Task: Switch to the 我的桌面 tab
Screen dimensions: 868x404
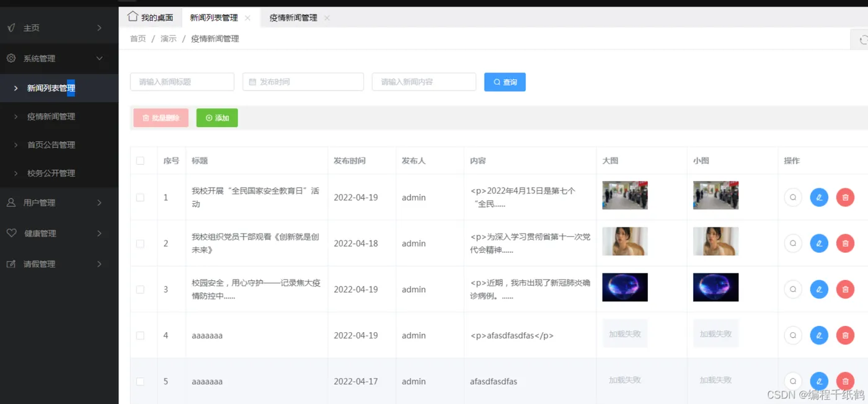Action: click(x=150, y=17)
